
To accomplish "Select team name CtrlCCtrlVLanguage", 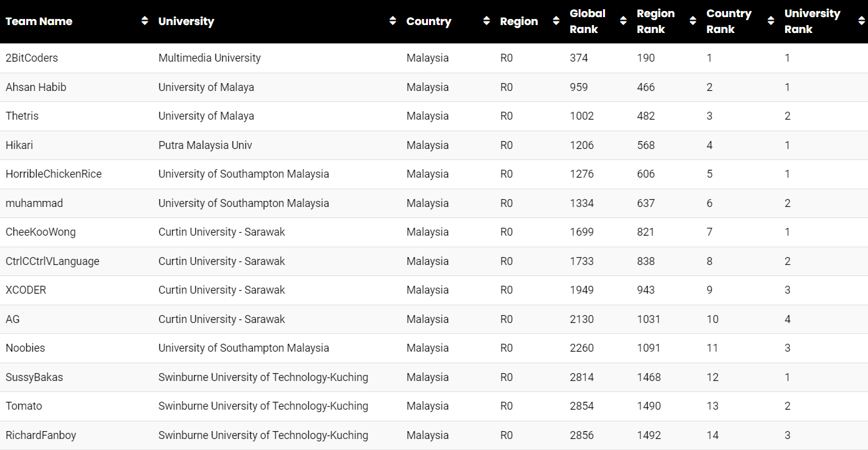I will coord(52,261).
